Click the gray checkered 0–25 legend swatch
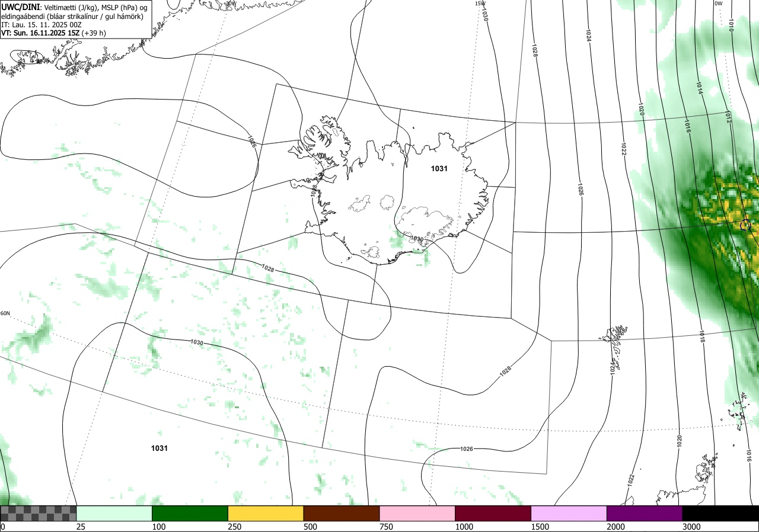The height and width of the screenshot is (532, 759). click(x=39, y=513)
